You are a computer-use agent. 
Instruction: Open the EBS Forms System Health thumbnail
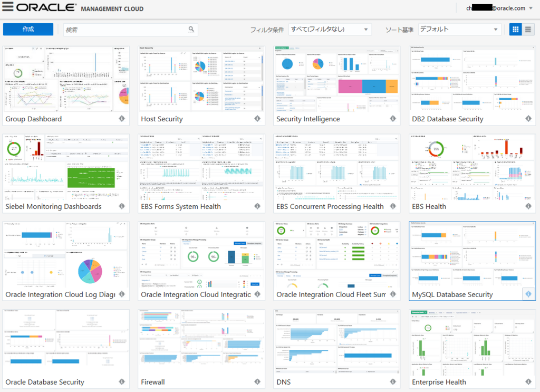(201, 167)
